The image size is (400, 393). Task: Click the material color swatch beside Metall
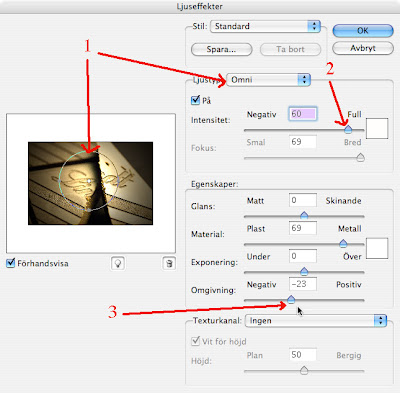coord(377,248)
